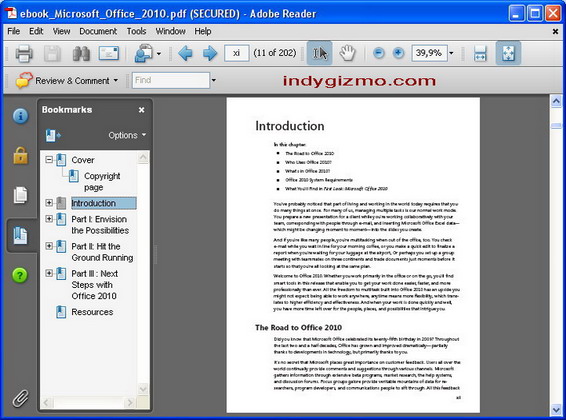
Task: Close the document with the menu bar X
Action: point(555,32)
